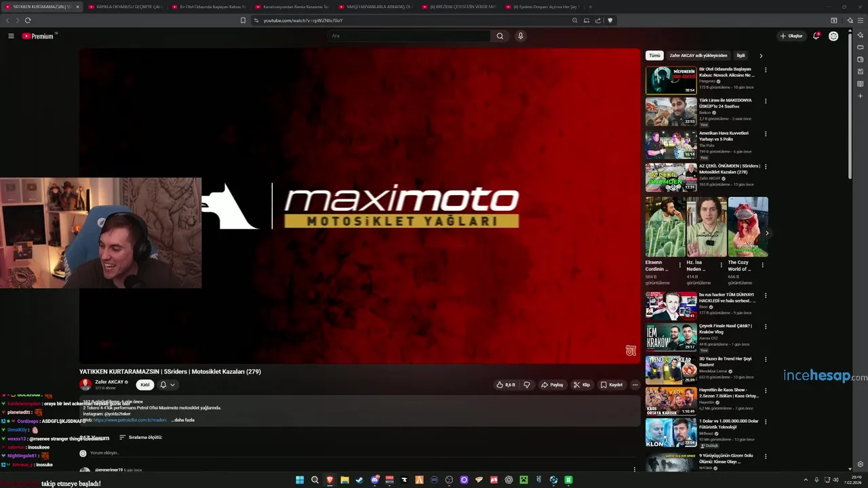Open YouTube notifications bell
Viewport: 868px width, 488px height.
(816, 36)
